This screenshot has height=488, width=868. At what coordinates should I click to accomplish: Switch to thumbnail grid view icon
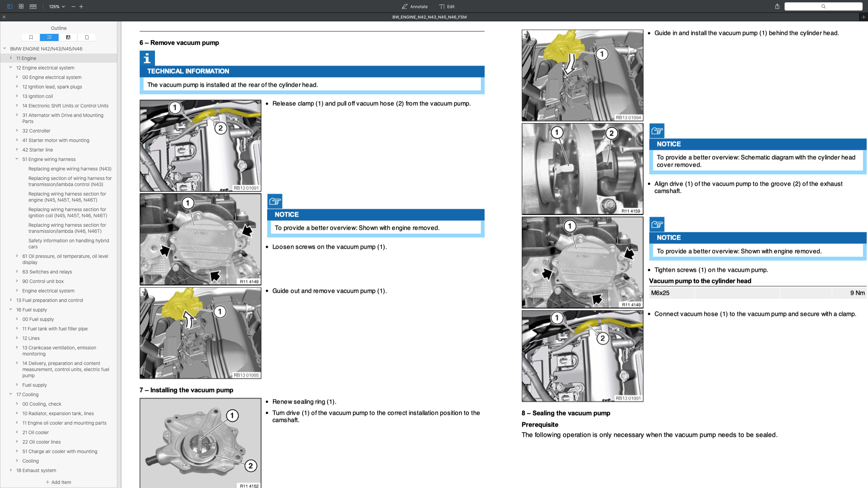click(21, 6)
